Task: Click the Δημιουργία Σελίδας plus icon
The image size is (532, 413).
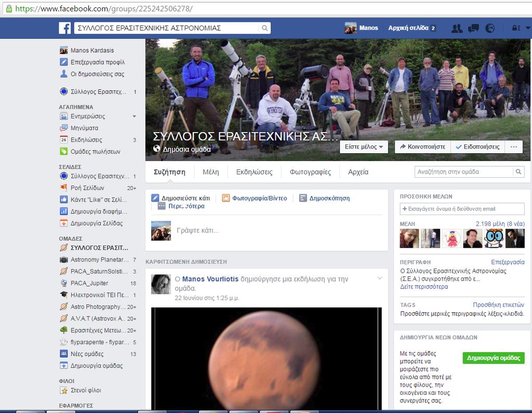Action: 64,223
